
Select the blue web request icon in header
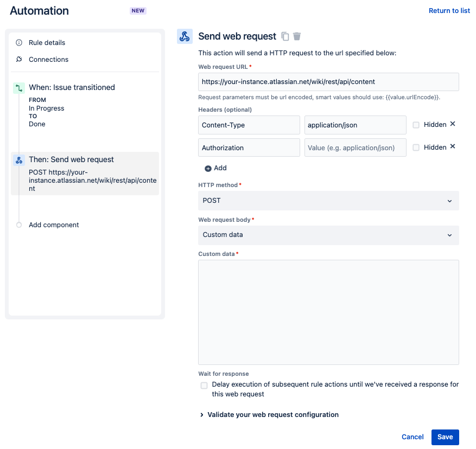(x=184, y=36)
